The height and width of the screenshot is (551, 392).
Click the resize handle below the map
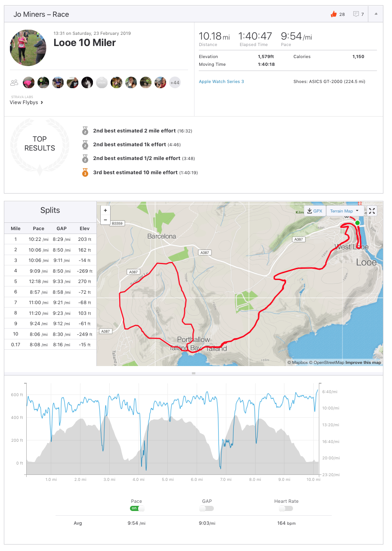point(194,373)
